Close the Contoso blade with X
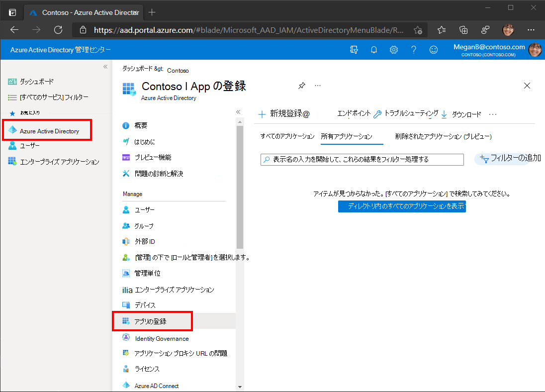Image resolution: width=545 pixels, height=392 pixels. [527, 86]
